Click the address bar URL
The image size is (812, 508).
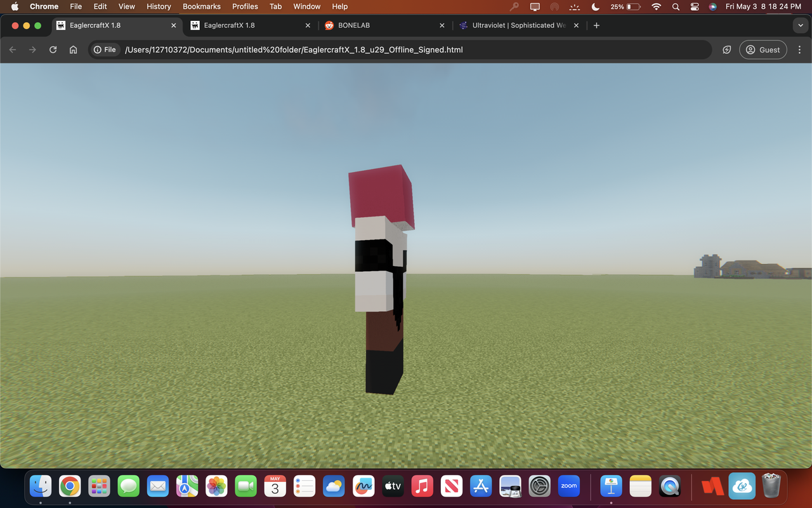point(294,50)
